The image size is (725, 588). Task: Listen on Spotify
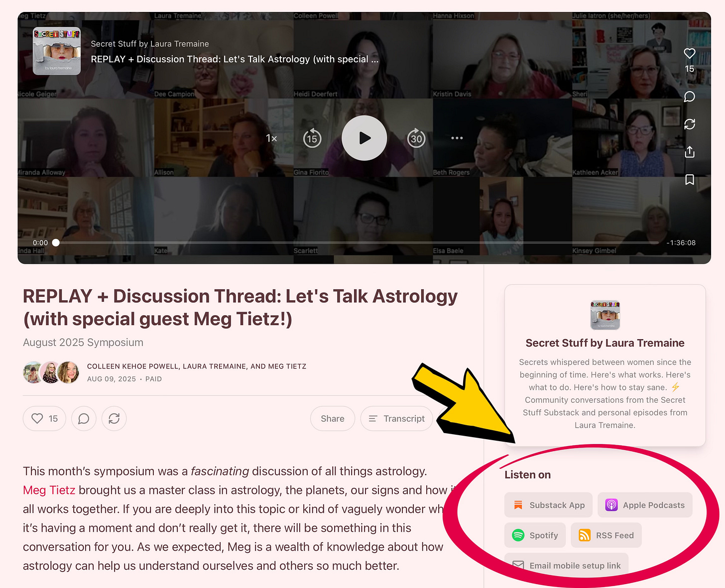point(535,535)
